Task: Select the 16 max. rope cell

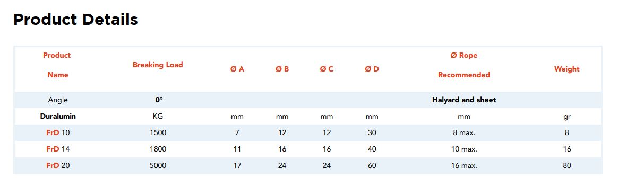Action: coord(464,165)
